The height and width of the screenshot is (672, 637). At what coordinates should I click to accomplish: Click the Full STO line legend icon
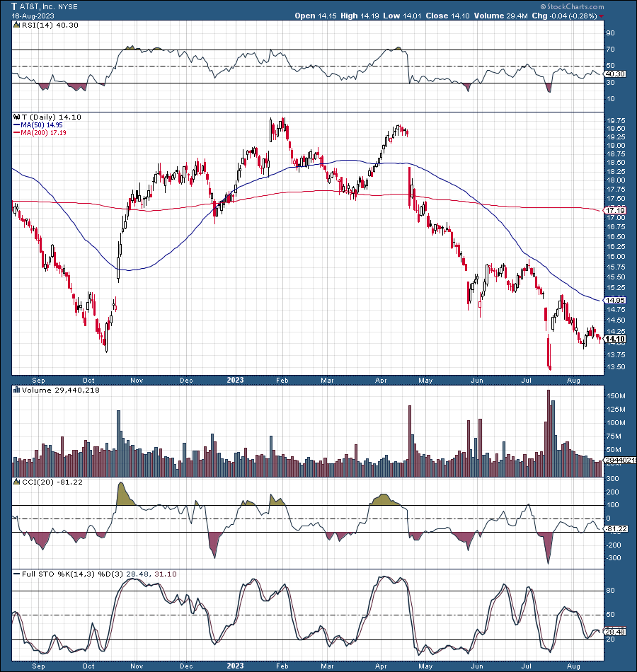[x=17, y=574]
